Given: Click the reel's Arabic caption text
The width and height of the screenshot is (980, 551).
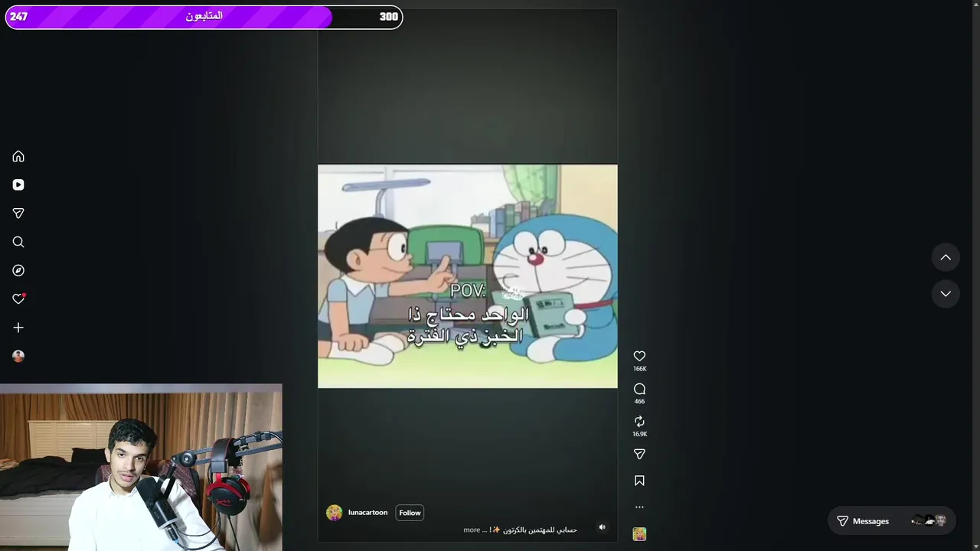Looking at the screenshot, I should point(539,530).
